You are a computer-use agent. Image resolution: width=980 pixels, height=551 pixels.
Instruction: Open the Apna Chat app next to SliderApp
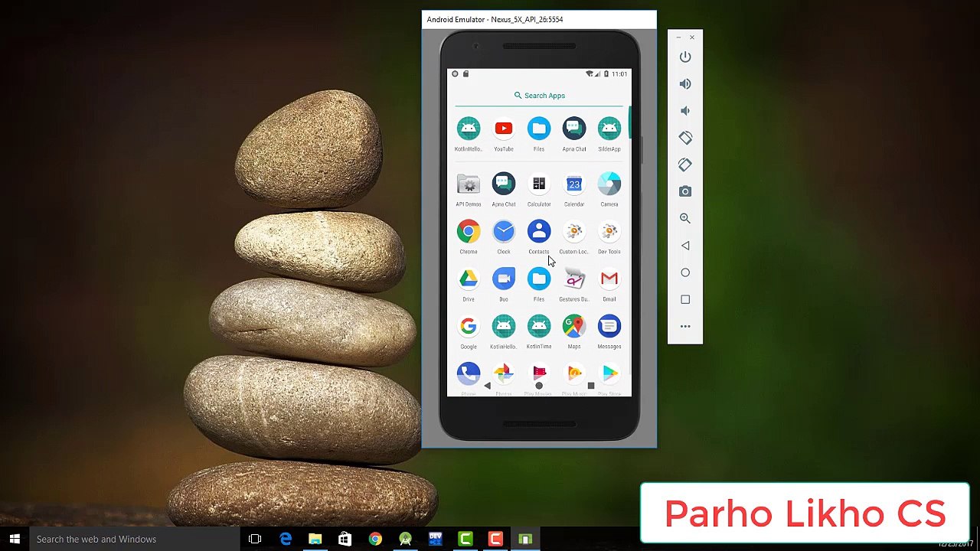click(574, 129)
